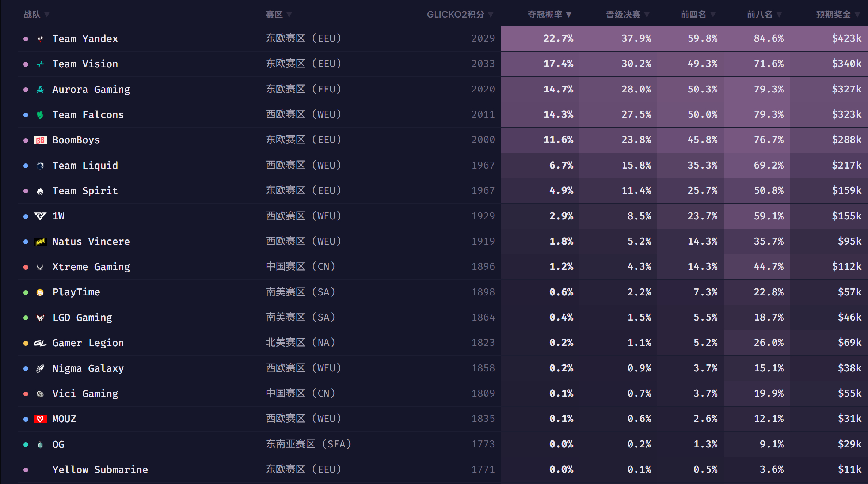Open Aurora Gaming team name

(91, 90)
